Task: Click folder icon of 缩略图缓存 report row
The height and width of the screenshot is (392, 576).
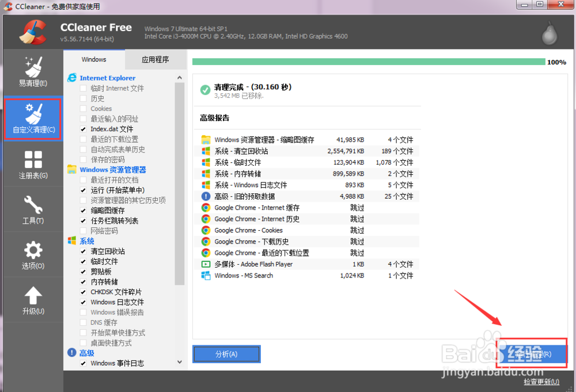Action: (x=206, y=140)
